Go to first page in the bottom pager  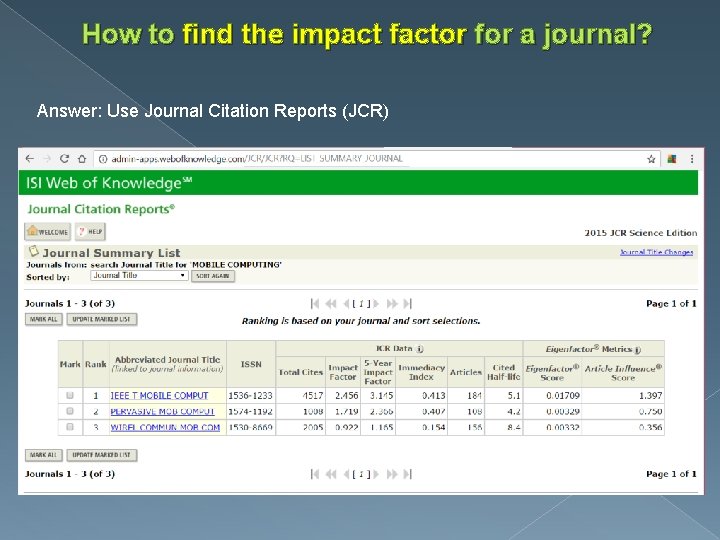tap(315, 474)
